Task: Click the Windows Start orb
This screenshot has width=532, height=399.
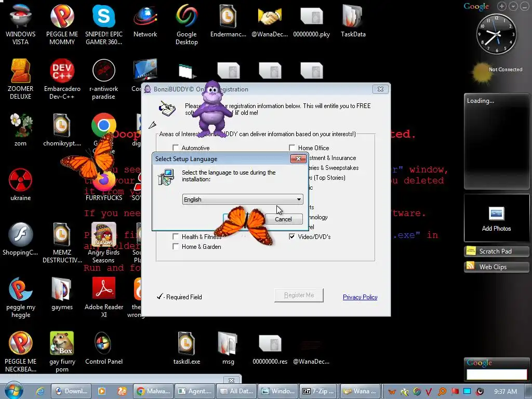Action: click(13, 391)
